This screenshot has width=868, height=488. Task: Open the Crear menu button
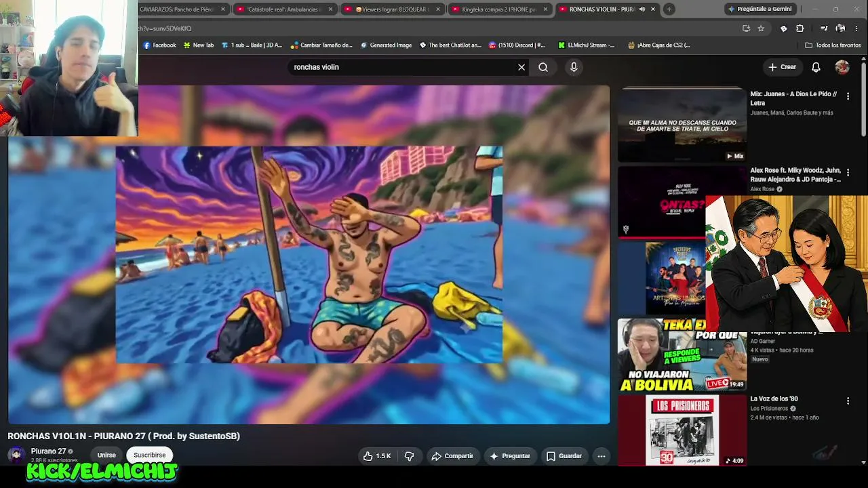click(782, 67)
